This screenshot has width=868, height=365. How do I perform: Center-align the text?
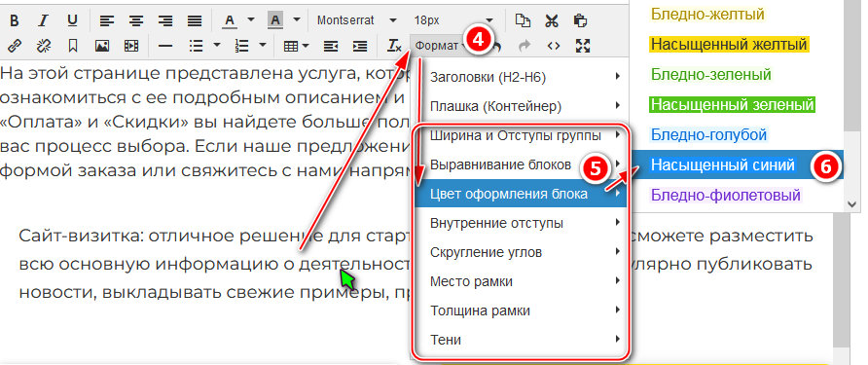(135, 21)
